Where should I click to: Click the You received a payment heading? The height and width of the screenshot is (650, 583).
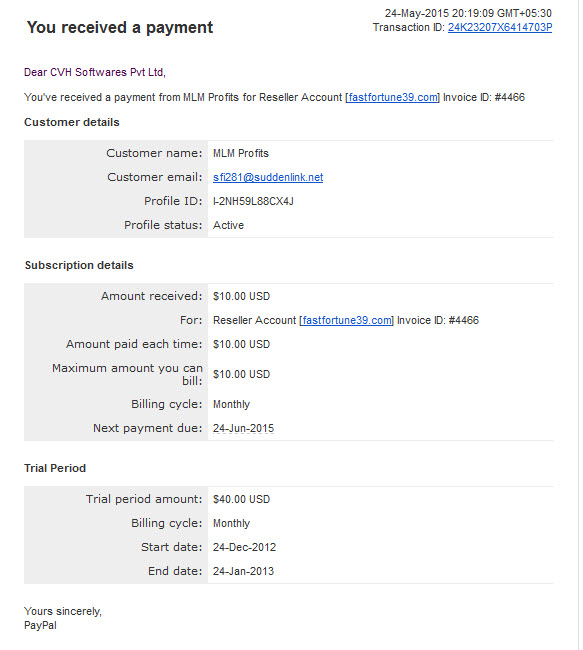click(x=120, y=27)
